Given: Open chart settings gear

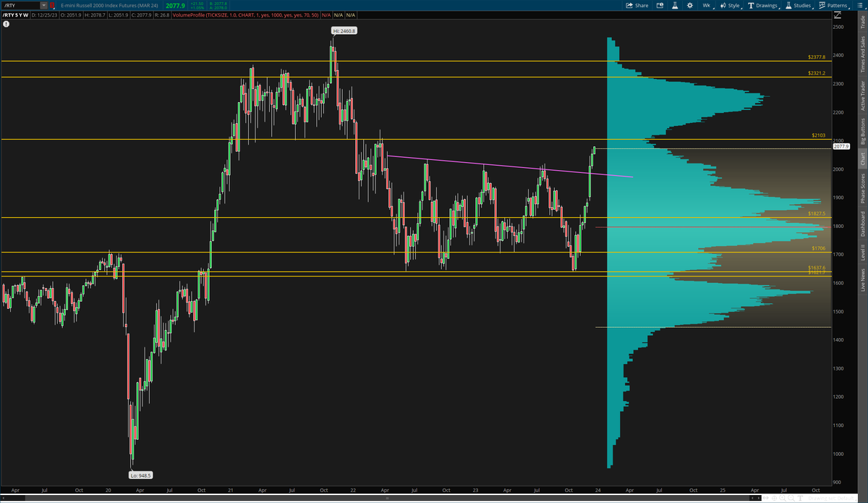Looking at the screenshot, I should click(x=689, y=5).
